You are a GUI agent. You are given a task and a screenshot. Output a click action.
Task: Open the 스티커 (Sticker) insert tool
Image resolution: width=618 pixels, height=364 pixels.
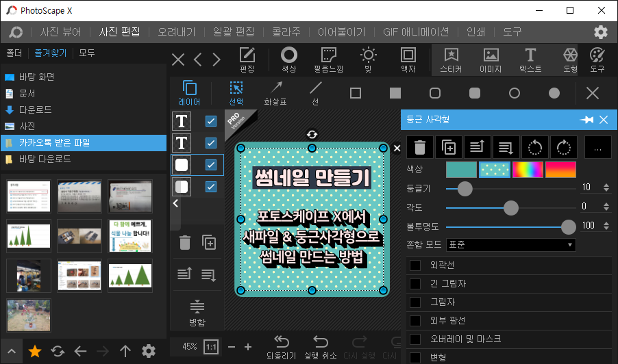pyautogui.click(x=451, y=60)
